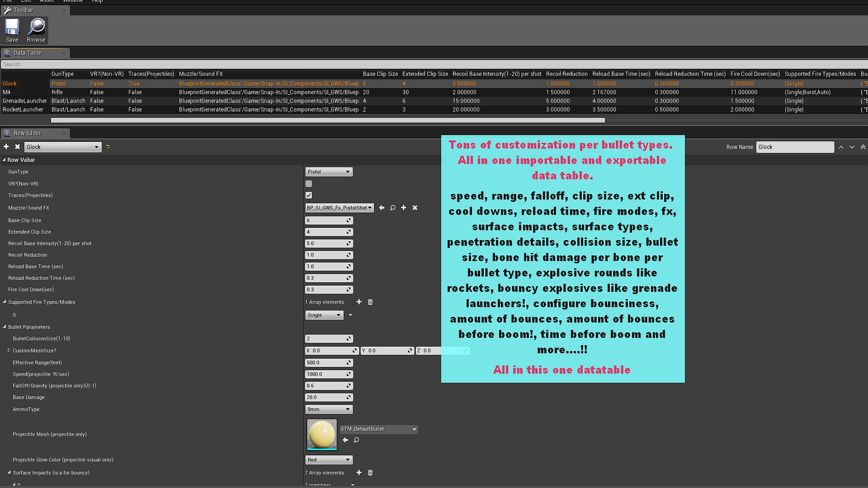Screen dimensions: 868x488
Task: Collapse the Bullet Parameters section
Action: coord(5,327)
